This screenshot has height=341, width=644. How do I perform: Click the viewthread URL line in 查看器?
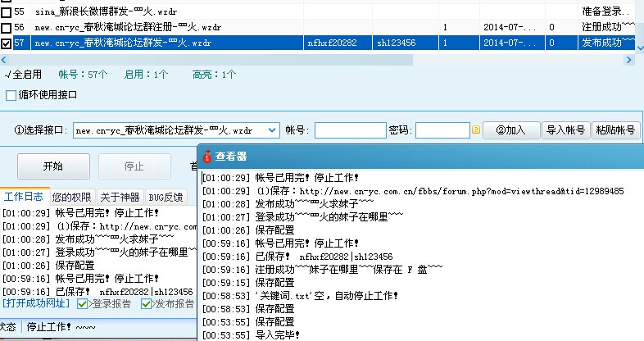click(x=413, y=191)
